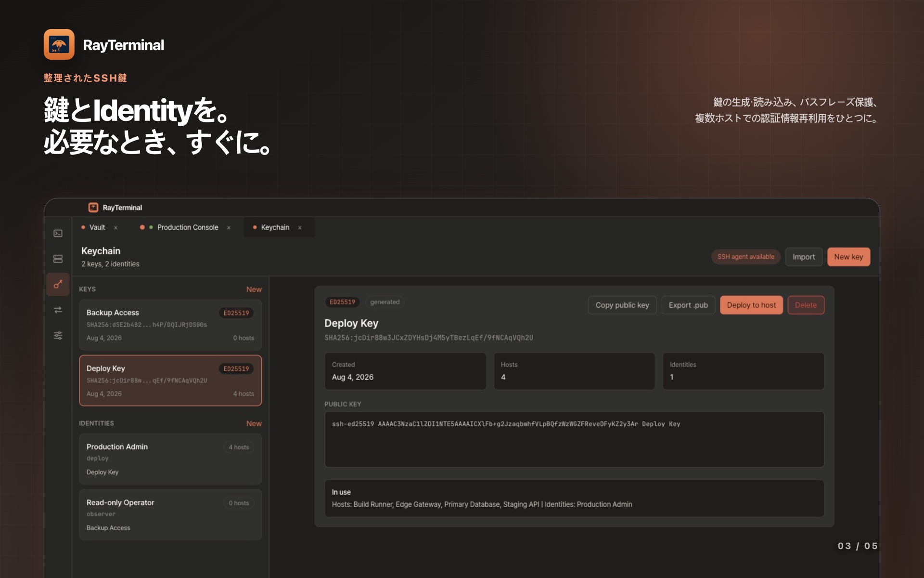Switch to the Production Console tab

coord(188,227)
